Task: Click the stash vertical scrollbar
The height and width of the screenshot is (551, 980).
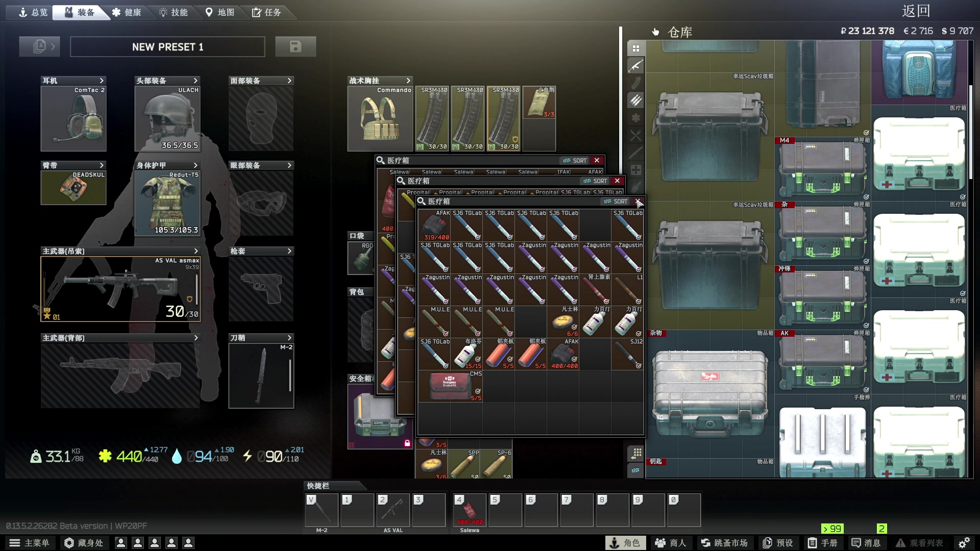Action: point(970,133)
